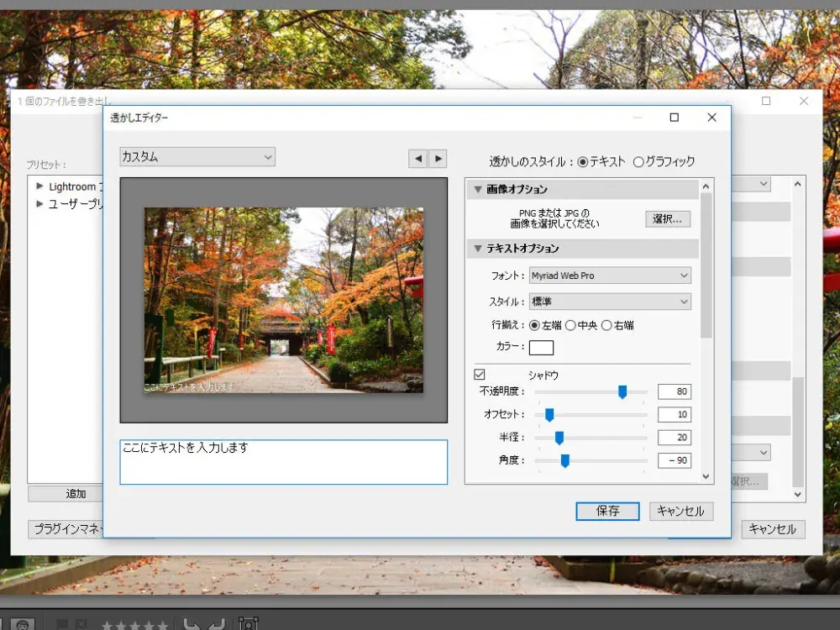Viewport: 840px width, 630px height.
Task: Click 半径 value field 20
Action: [675, 438]
